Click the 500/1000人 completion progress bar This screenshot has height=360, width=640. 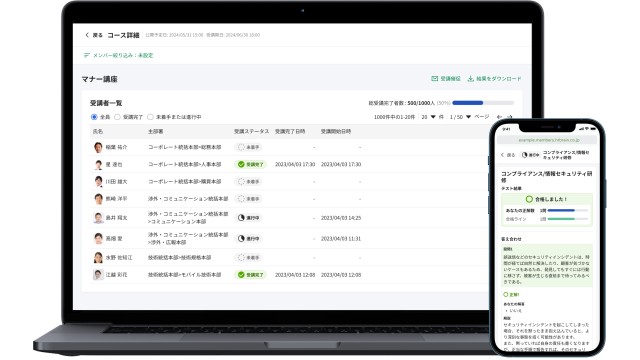point(483,103)
